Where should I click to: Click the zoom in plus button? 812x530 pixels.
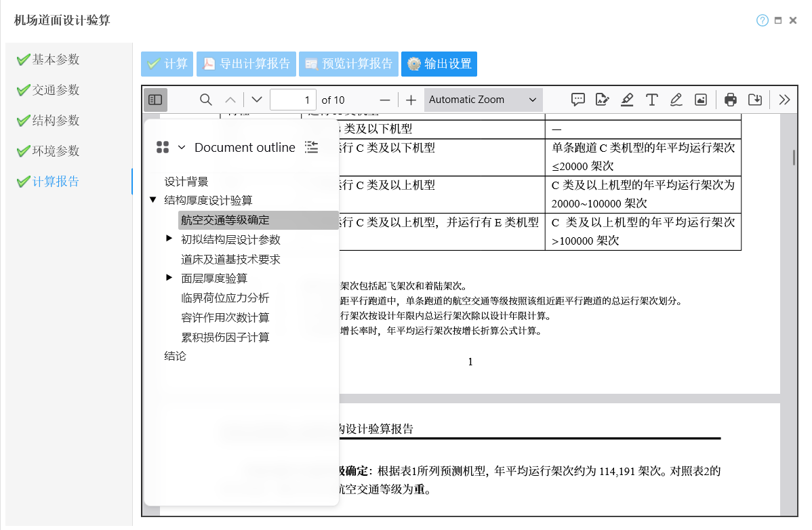click(x=411, y=100)
